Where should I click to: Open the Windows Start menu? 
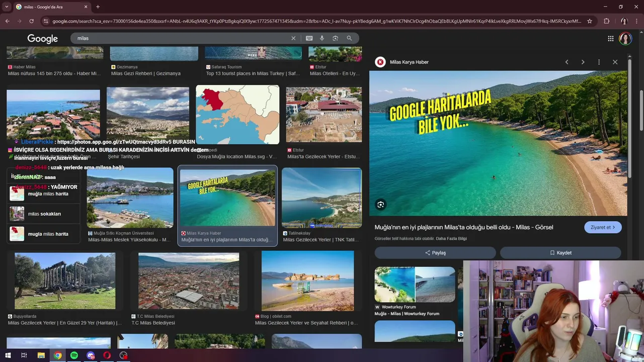(8, 355)
